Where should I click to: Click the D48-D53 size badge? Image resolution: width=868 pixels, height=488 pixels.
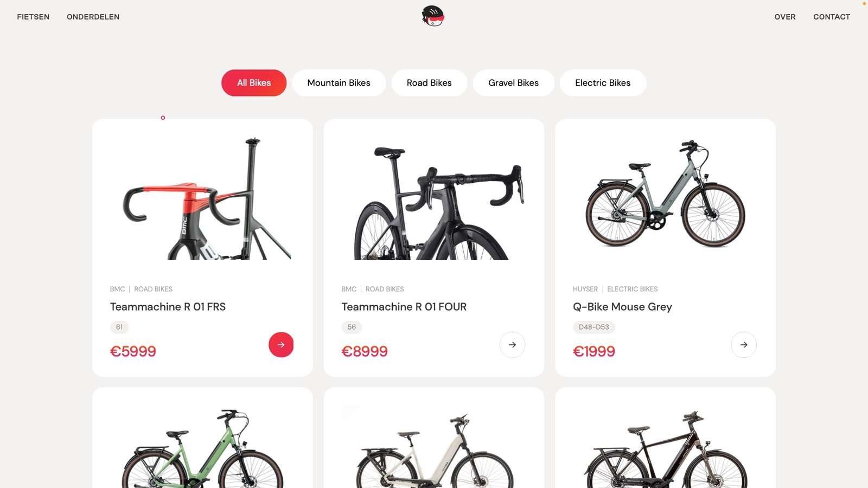point(593,327)
